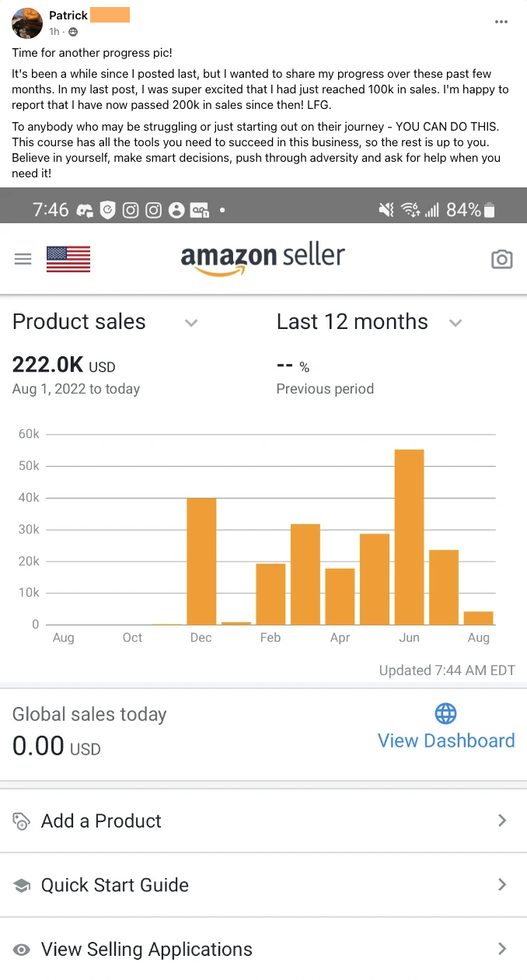The image size is (527, 980).
Task: Open the hamburger menu in Amazon Seller
Action: pyautogui.click(x=23, y=260)
